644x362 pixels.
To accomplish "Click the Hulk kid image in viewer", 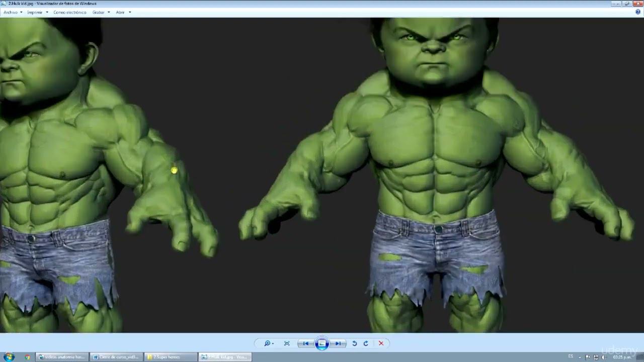I will [x=322, y=175].
